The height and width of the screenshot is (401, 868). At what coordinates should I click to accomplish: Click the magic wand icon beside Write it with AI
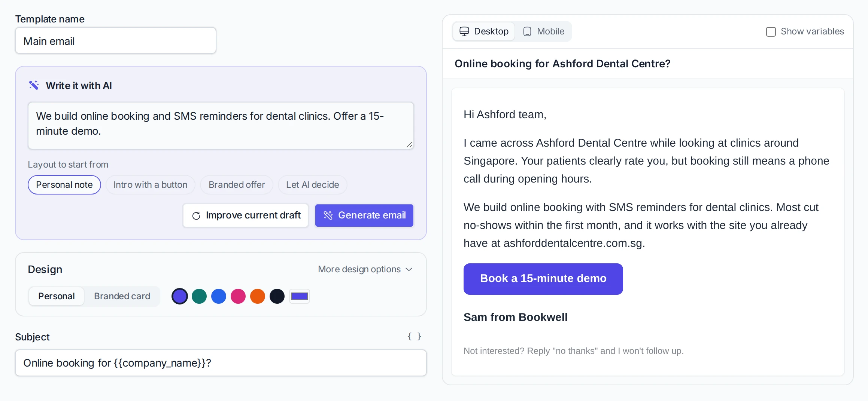pos(34,85)
